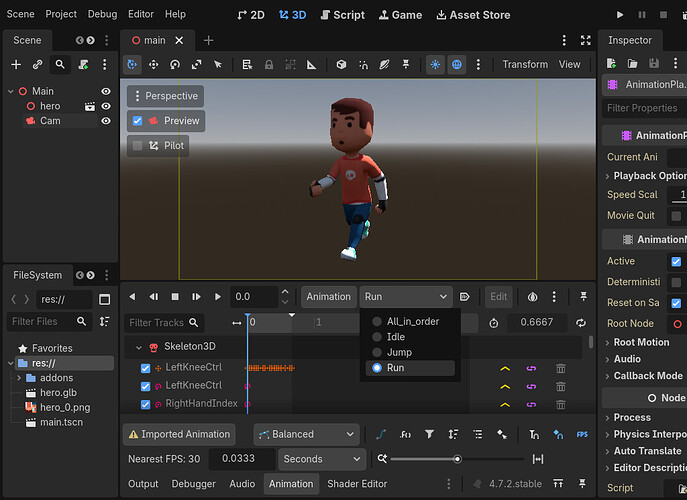This screenshot has height=500, width=687.
Task: Open the Transform menu
Action: [x=525, y=64]
